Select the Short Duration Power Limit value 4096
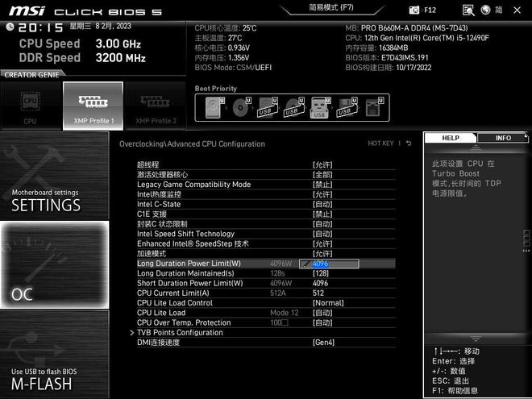532x399 pixels. click(320, 283)
